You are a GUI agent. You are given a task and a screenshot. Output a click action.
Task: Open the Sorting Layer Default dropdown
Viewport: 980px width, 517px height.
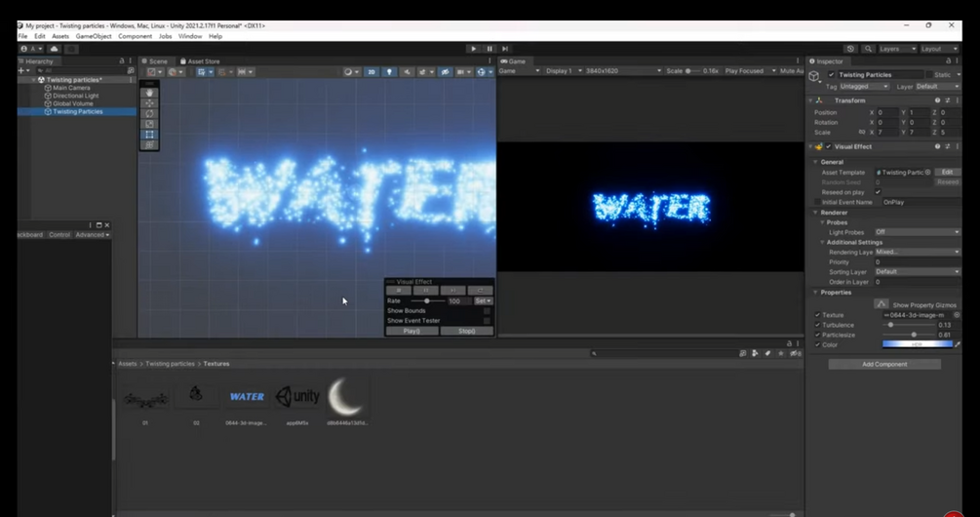click(x=918, y=272)
